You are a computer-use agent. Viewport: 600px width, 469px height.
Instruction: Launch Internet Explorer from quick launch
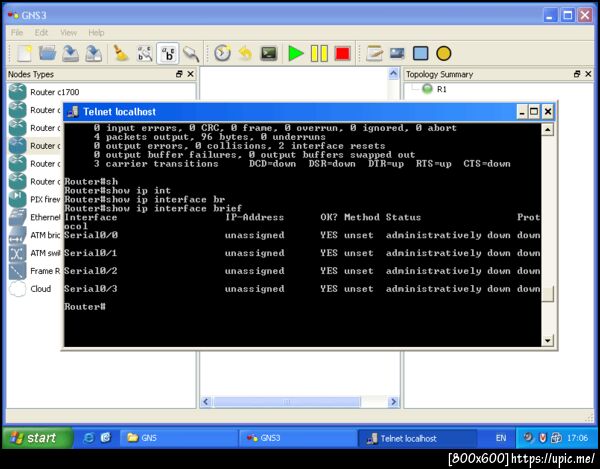88,438
